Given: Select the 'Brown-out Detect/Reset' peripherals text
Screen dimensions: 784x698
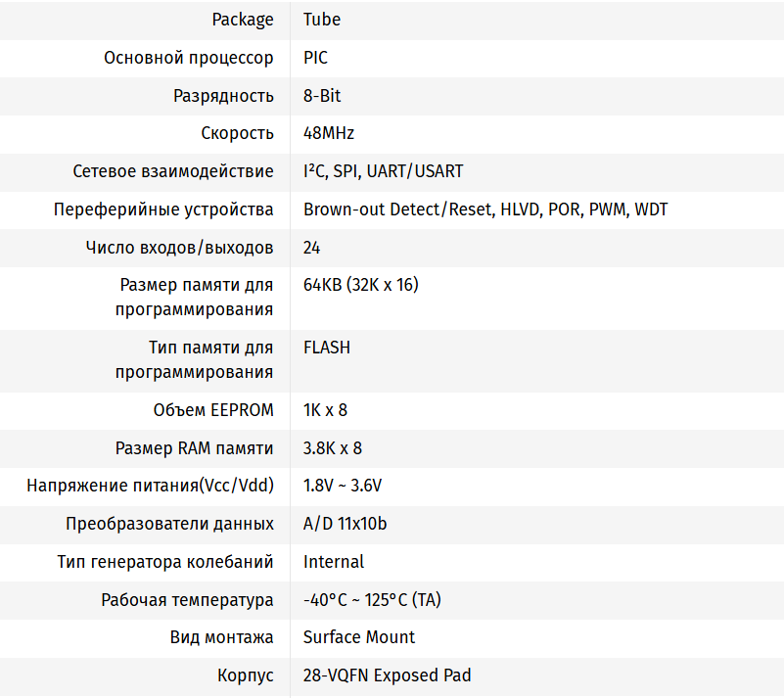Looking at the screenshot, I should click(398, 209).
